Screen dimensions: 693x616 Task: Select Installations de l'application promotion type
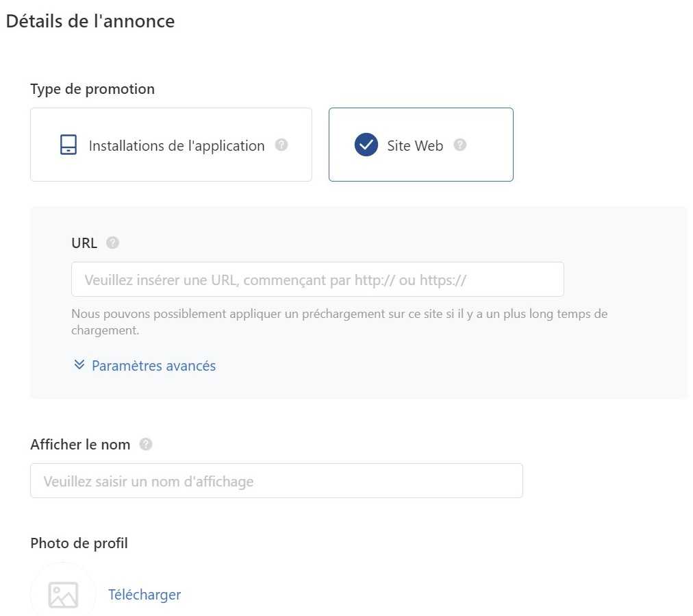click(x=171, y=145)
